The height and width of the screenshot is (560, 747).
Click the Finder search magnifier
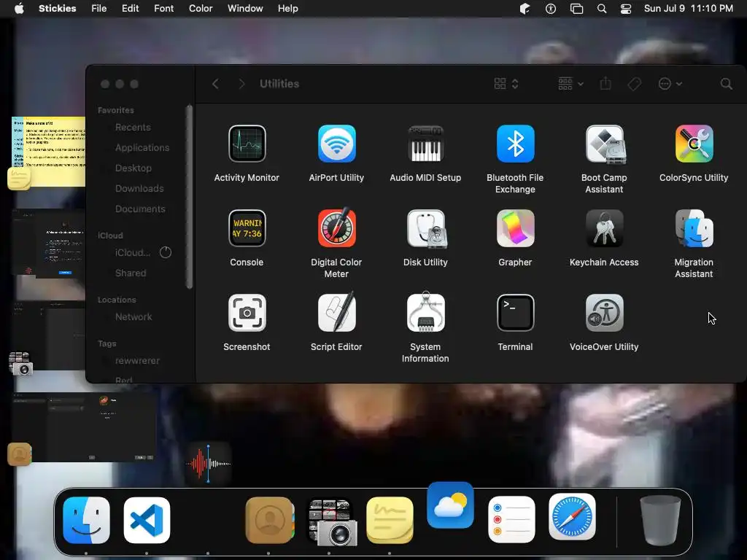click(726, 84)
